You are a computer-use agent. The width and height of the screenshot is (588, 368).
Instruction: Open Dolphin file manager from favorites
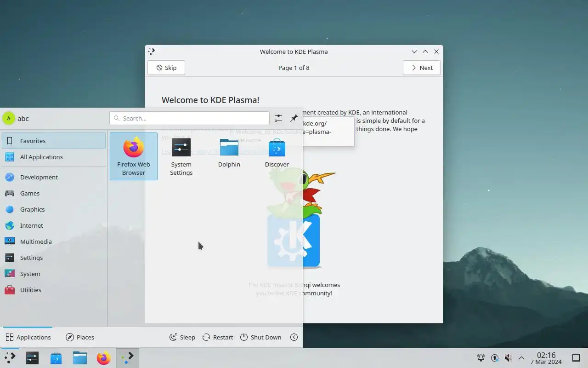(x=229, y=156)
